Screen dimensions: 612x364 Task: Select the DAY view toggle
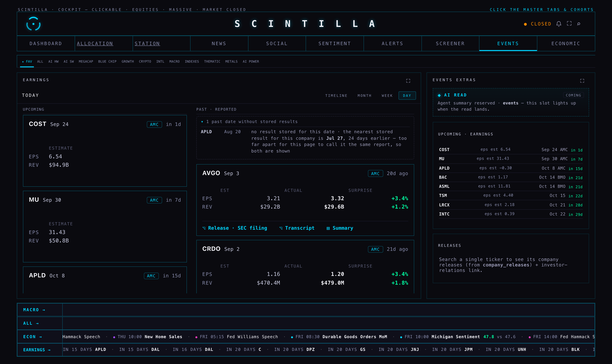[x=407, y=96]
